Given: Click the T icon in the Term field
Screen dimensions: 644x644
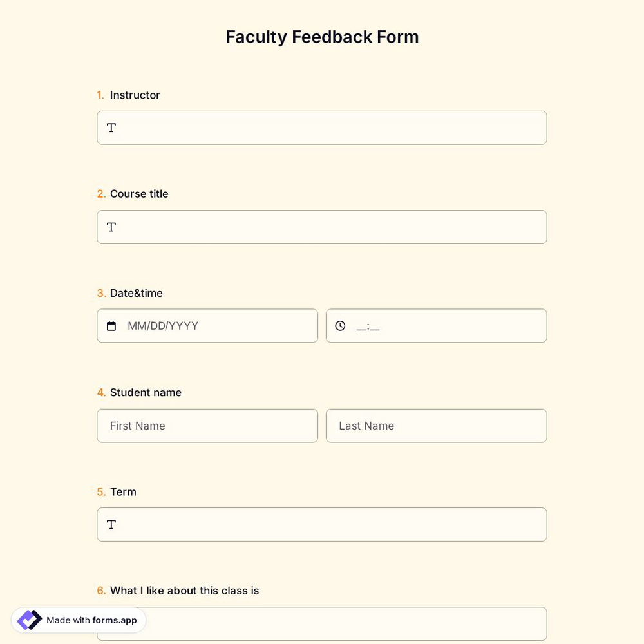Looking at the screenshot, I should pos(111,524).
